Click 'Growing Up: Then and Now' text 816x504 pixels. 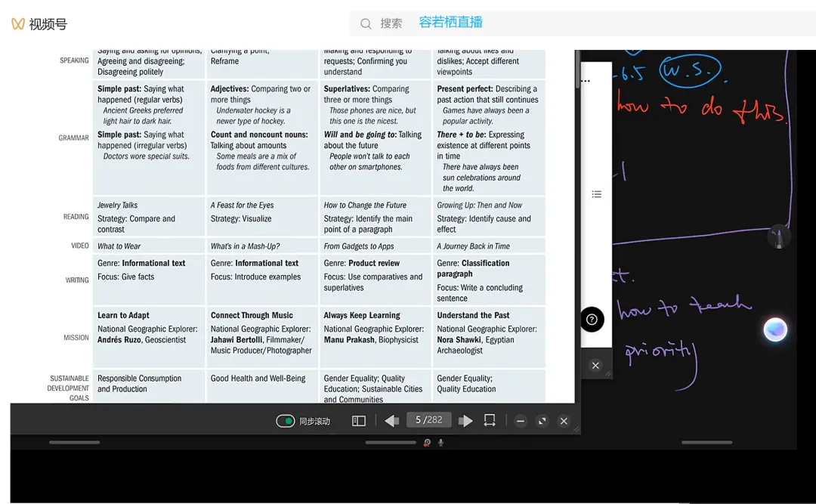[x=479, y=205]
